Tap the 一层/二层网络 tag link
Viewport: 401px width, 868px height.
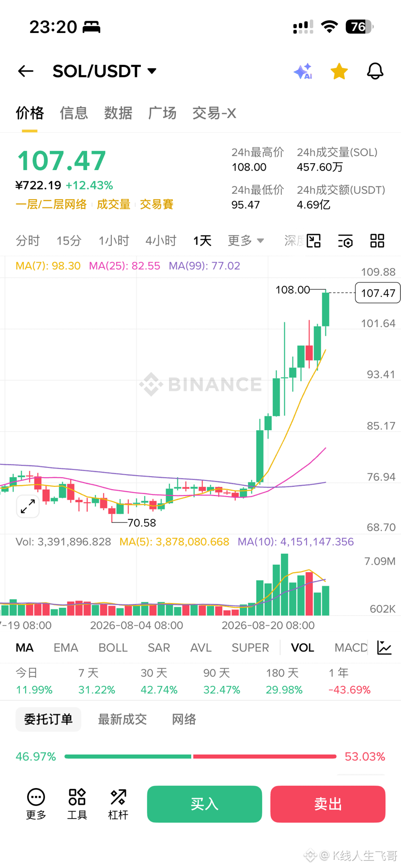(x=51, y=204)
